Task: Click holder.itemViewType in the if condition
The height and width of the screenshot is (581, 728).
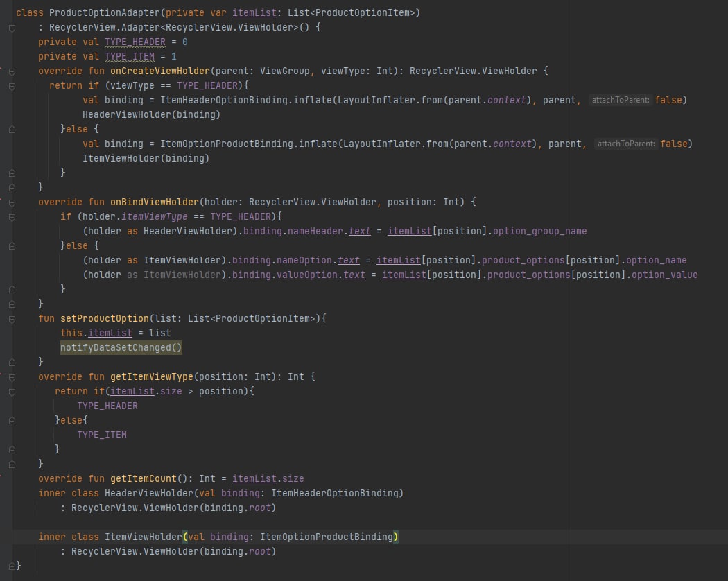Action: point(135,216)
